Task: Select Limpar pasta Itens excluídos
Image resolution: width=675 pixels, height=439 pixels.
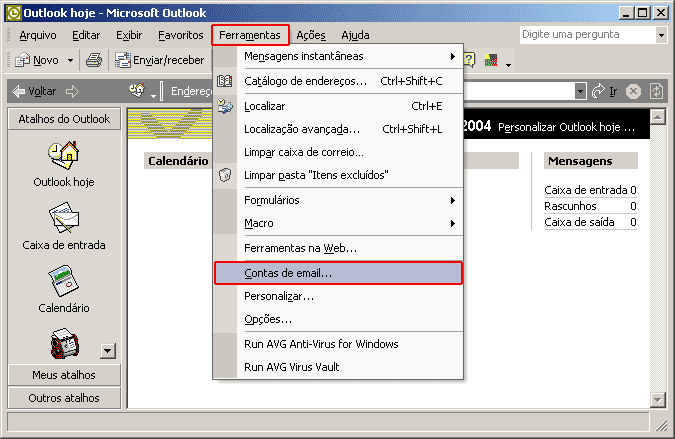Action: pyautogui.click(x=338, y=175)
